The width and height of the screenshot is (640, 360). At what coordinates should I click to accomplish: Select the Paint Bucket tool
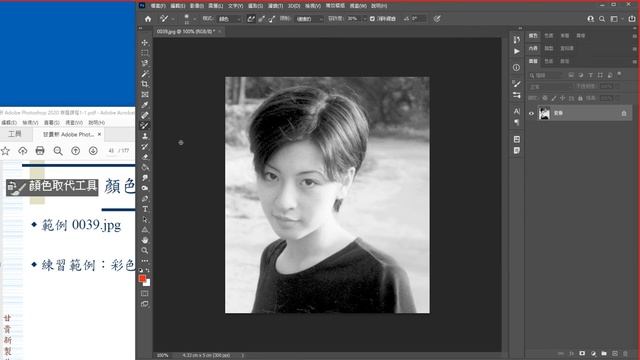pyautogui.click(x=145, y=167)
